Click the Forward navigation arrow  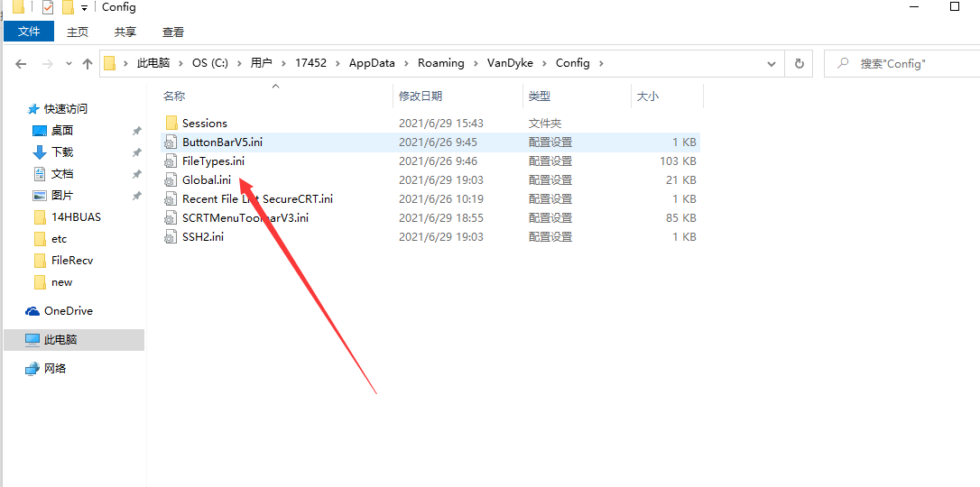point(47,64)
